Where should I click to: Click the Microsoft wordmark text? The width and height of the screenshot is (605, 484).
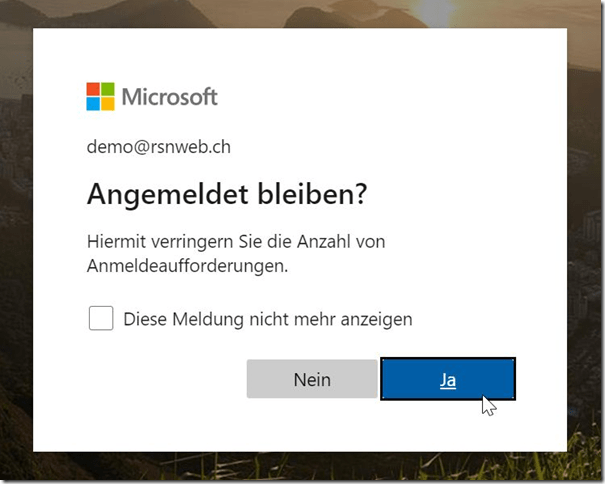[x=169, y=97]
